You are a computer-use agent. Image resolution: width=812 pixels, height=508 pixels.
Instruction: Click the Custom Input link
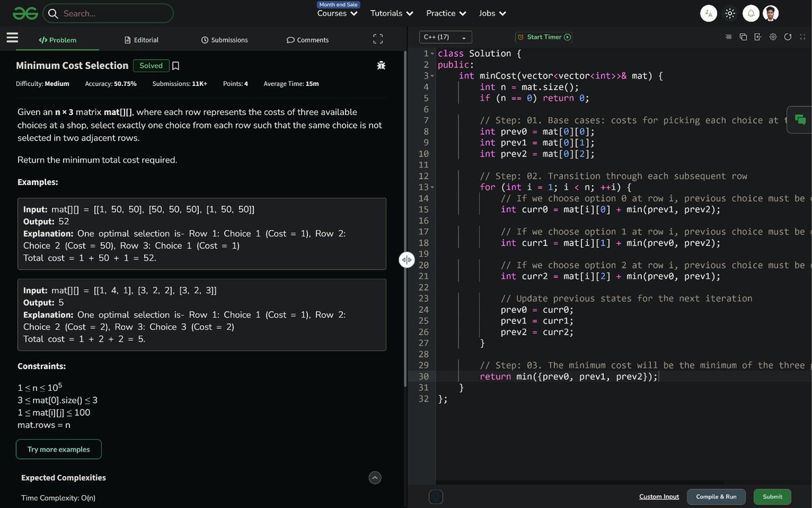click(x=659, y=496)
